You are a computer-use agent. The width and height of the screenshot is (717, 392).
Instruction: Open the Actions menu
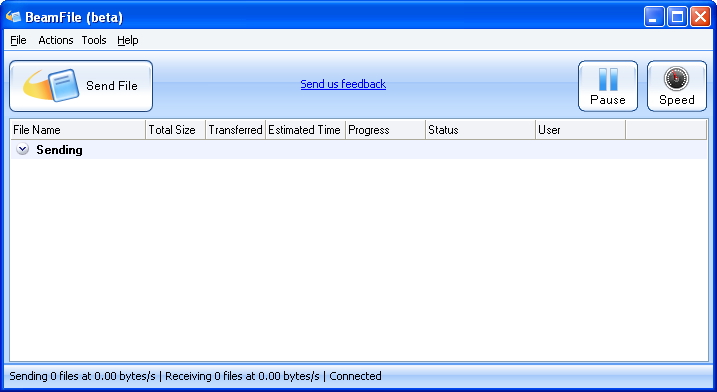56,40
